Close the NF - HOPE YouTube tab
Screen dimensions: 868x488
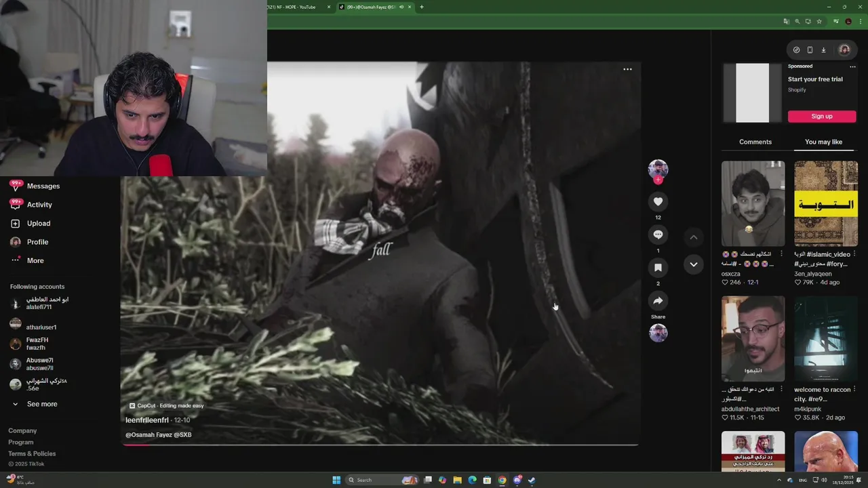[329, 7]
